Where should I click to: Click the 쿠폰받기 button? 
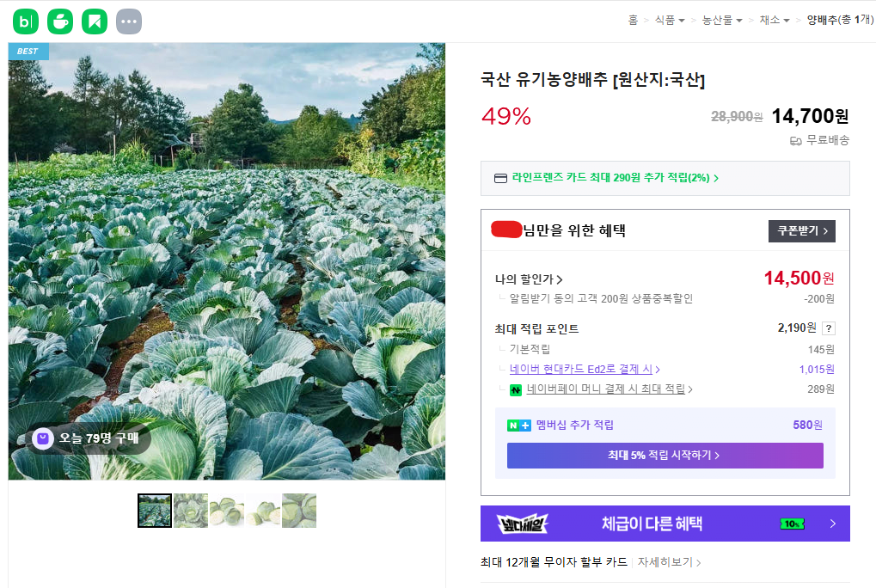point(802,231)
